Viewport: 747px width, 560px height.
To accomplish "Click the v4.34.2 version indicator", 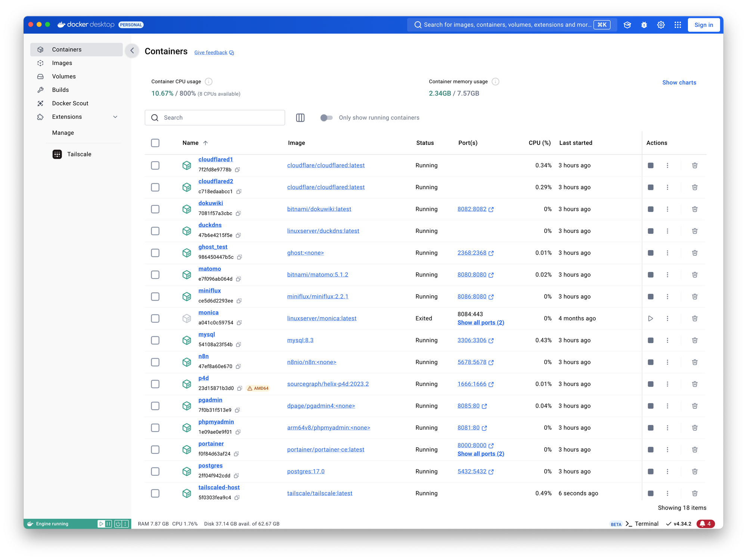I will (x=679, y=524).
